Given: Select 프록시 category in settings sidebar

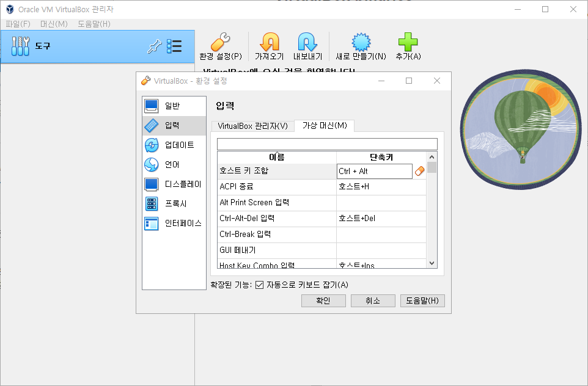Looking at the screenshot, I should pyautogui.click(x=174, y=203).
